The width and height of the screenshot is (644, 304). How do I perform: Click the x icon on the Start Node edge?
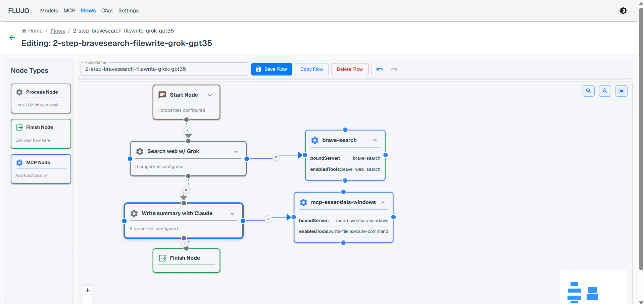187,131
